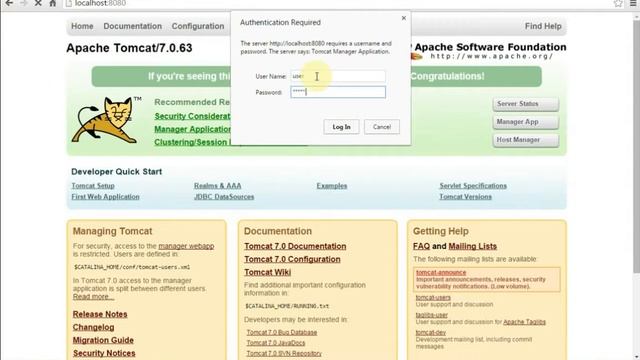Cancel the authentication dialog

(382, 127)
